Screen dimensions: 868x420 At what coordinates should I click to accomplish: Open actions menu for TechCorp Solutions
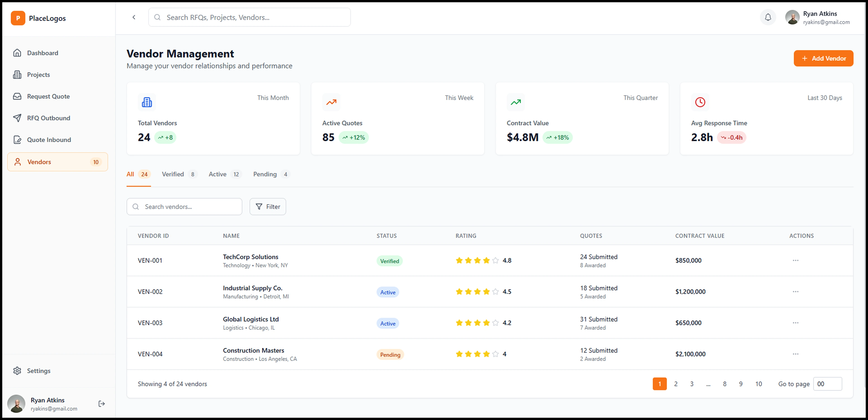tap(795, 260)
